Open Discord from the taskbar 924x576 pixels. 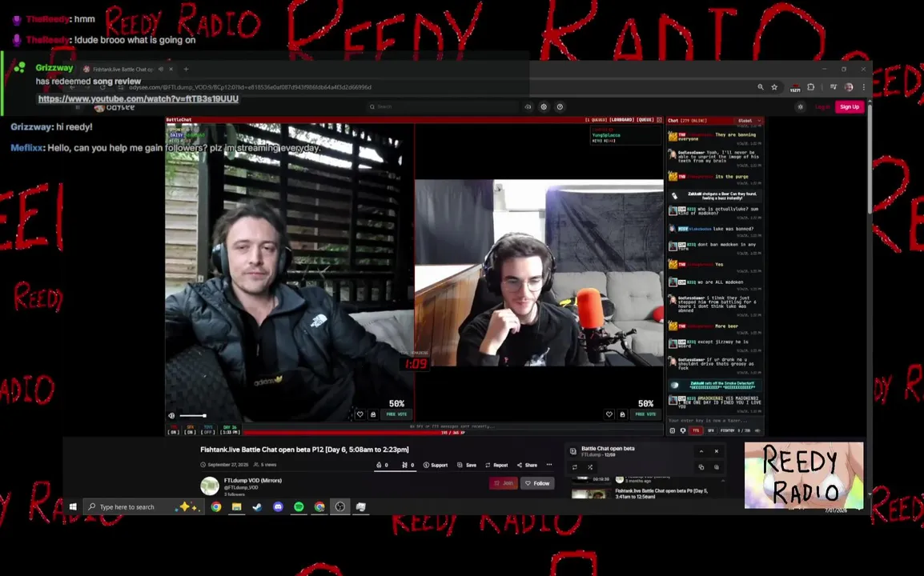click(x=278, y=506)
